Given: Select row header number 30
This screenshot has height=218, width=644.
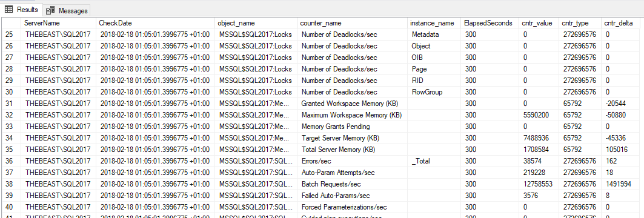Looking at the screenshot, I should 10,92.
